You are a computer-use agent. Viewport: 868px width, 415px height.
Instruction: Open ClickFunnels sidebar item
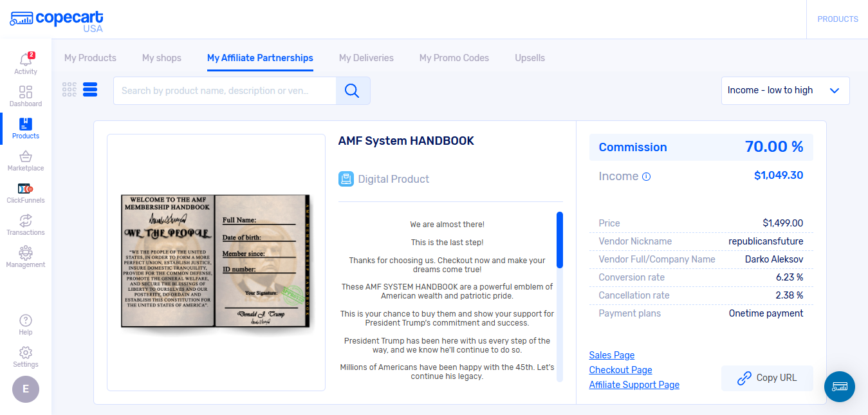pyautogui.click(x=26, y=193)
